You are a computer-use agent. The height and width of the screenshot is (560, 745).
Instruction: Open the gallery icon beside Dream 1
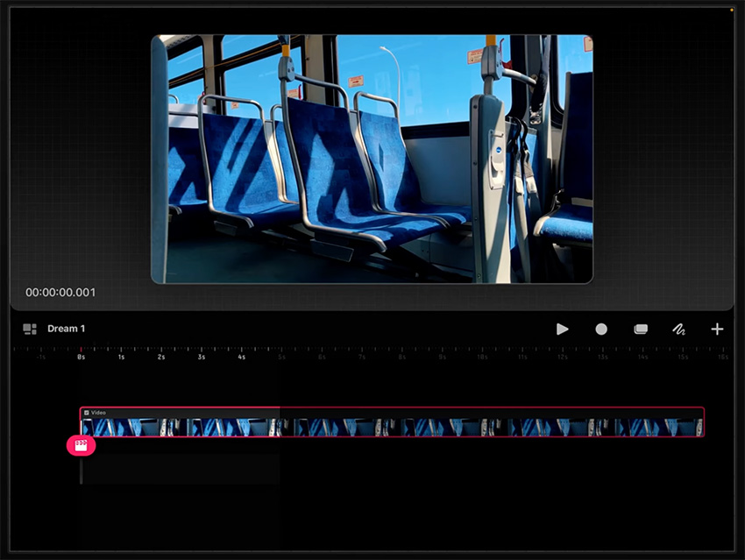pos(30,329)
